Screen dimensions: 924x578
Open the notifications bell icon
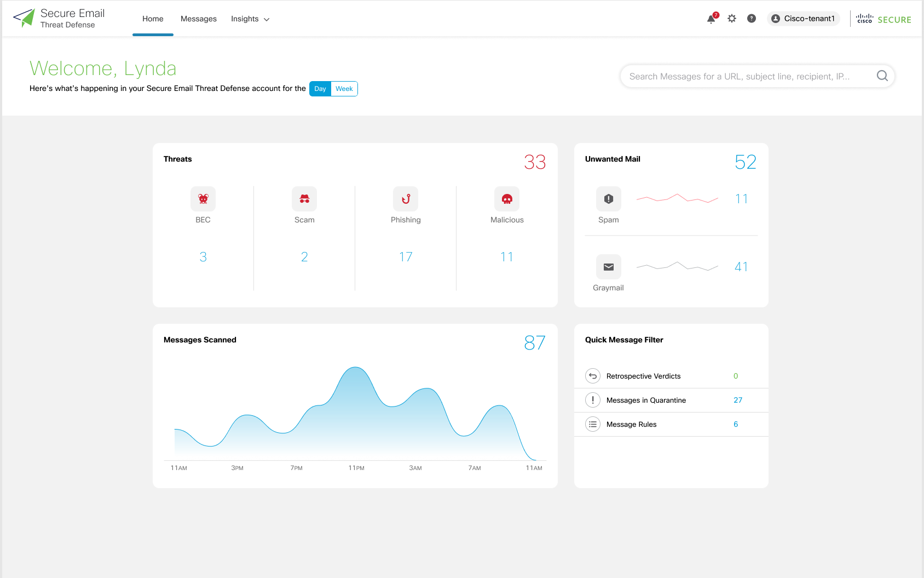(x=711, y=19)
